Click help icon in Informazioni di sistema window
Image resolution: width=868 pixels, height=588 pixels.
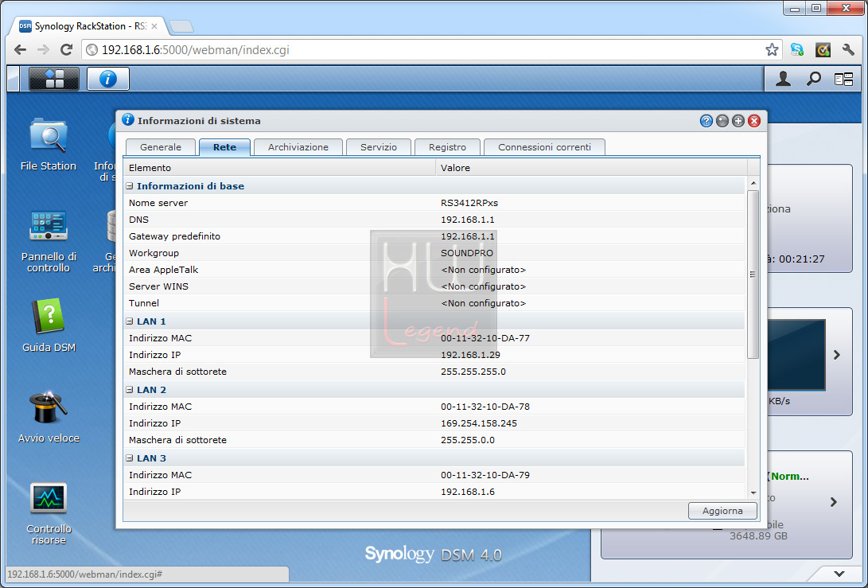point(706,121)
